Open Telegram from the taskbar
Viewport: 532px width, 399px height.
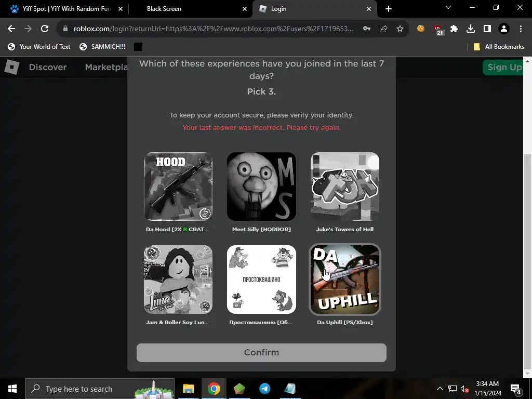(264, 389)
